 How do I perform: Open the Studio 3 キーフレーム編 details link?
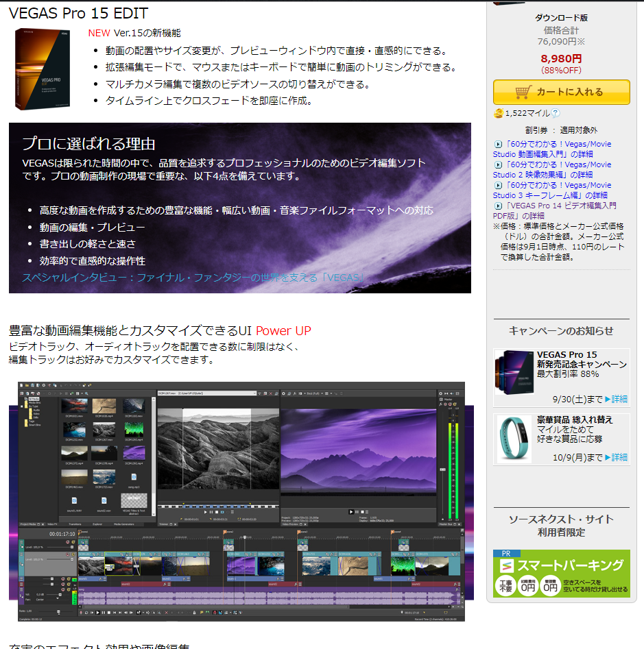point(552,191)
